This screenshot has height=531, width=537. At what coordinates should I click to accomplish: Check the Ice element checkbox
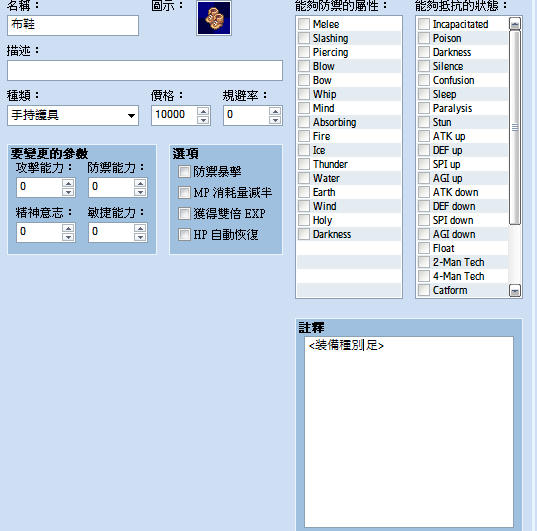304,150
